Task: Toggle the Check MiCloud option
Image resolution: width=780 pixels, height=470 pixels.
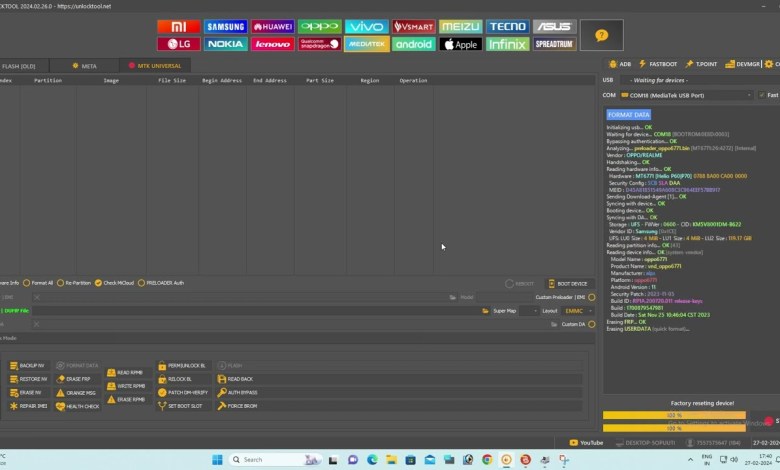Action: coord(114,283)
